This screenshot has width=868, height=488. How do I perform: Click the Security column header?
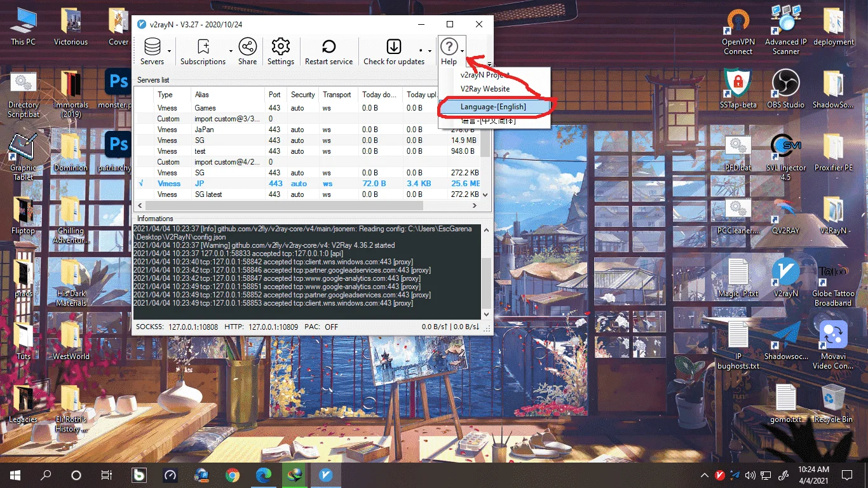[303, 95]
